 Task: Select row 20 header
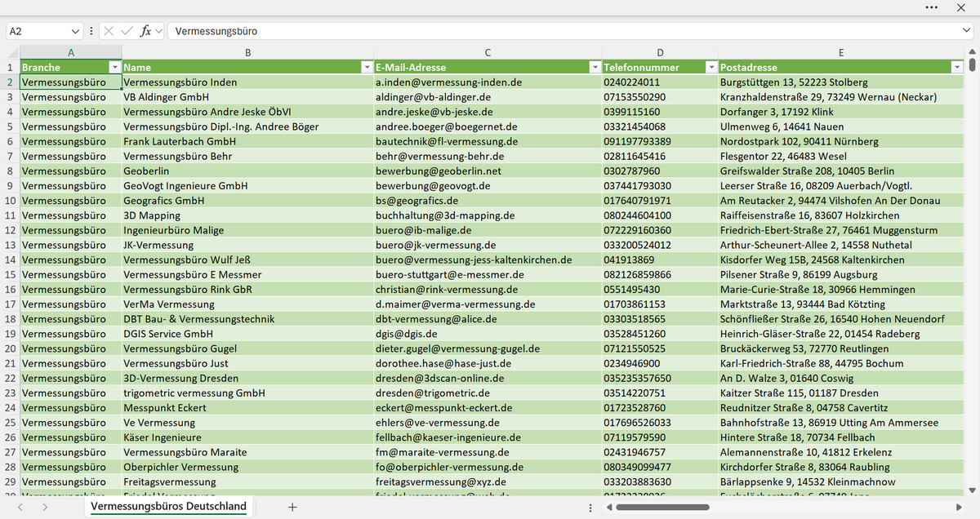click(10, 348)
